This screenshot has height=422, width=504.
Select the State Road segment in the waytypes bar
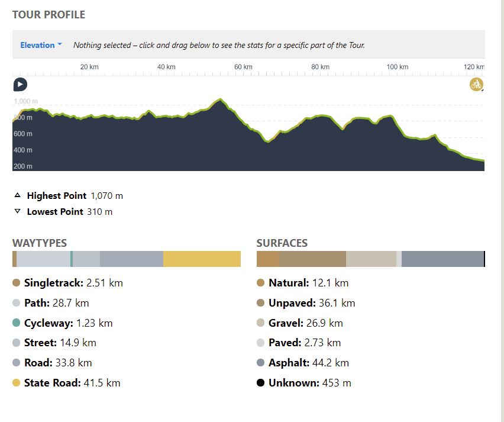click(202, 259)
